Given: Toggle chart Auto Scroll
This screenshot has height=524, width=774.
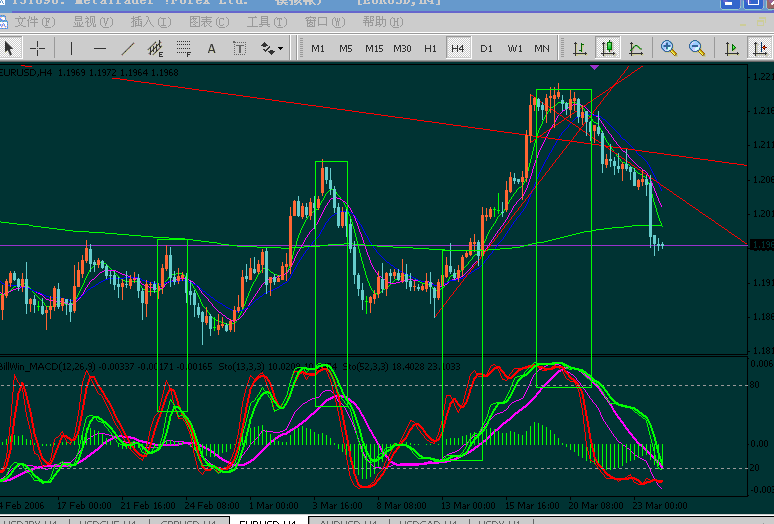Looking at the screenshot, I should [731, 48].
